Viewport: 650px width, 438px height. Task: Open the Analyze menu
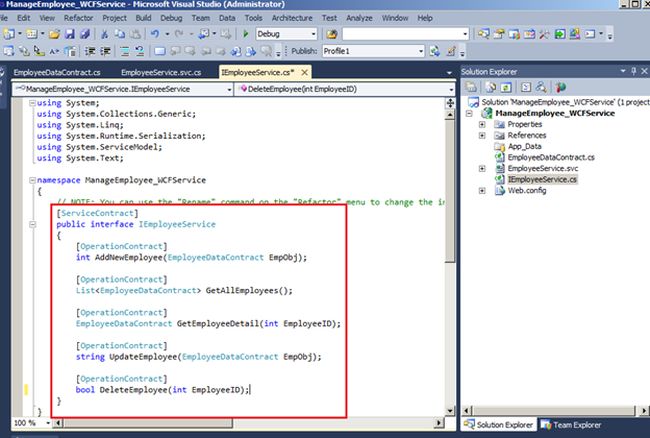click(359, 18)
